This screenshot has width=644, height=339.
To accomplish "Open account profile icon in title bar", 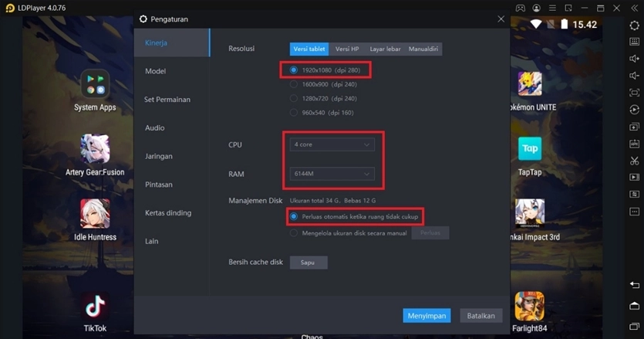I will click(536, 8).
